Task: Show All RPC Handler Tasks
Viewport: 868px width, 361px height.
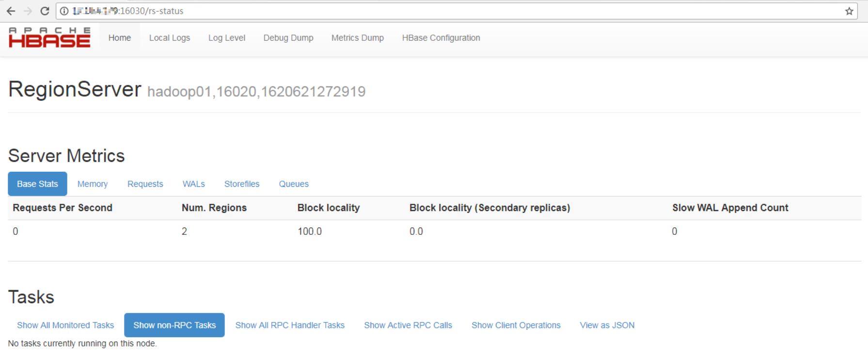Action: tap(290, 325)
